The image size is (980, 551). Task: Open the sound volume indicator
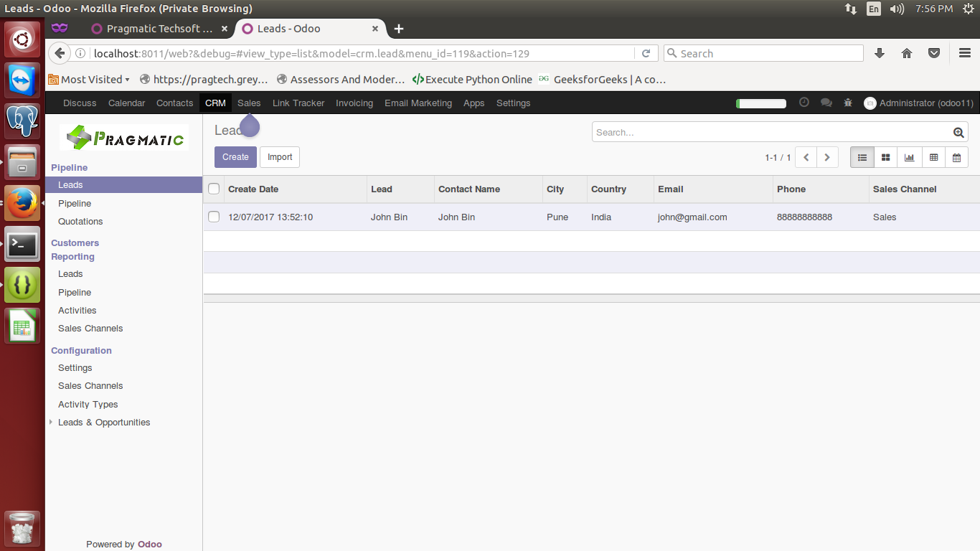(x=897, y=9)
